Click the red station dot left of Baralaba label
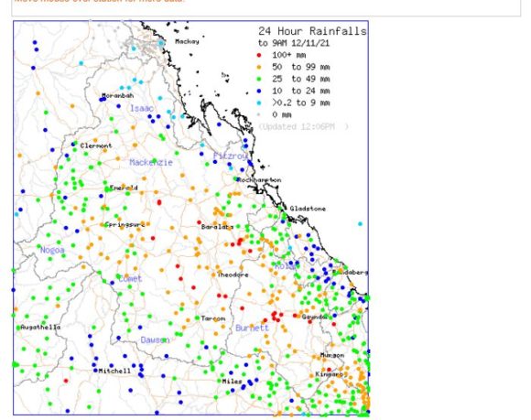Image resolution: width=531 pixels, height=420 pixels. point(199,222)
